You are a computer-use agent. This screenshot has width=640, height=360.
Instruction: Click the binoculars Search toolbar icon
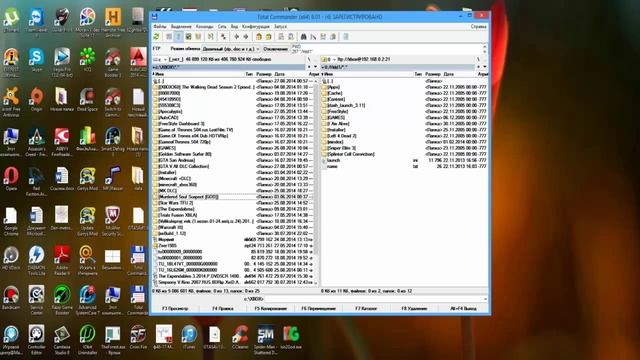pos(303,37)
